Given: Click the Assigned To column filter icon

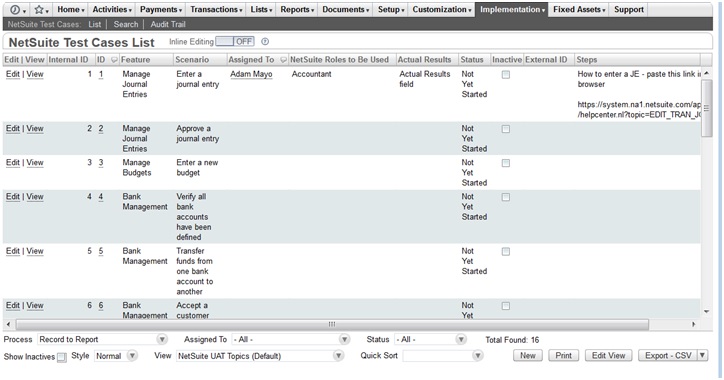Looking at the screenshot, I should [283, 60].
